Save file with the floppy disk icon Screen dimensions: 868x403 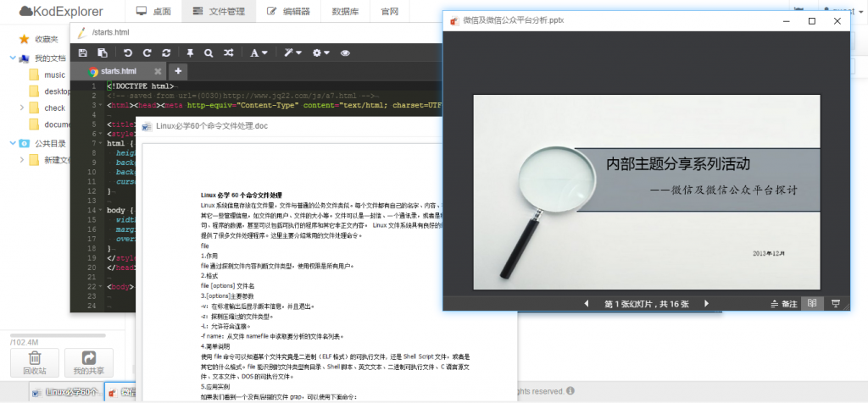point(83,52)
